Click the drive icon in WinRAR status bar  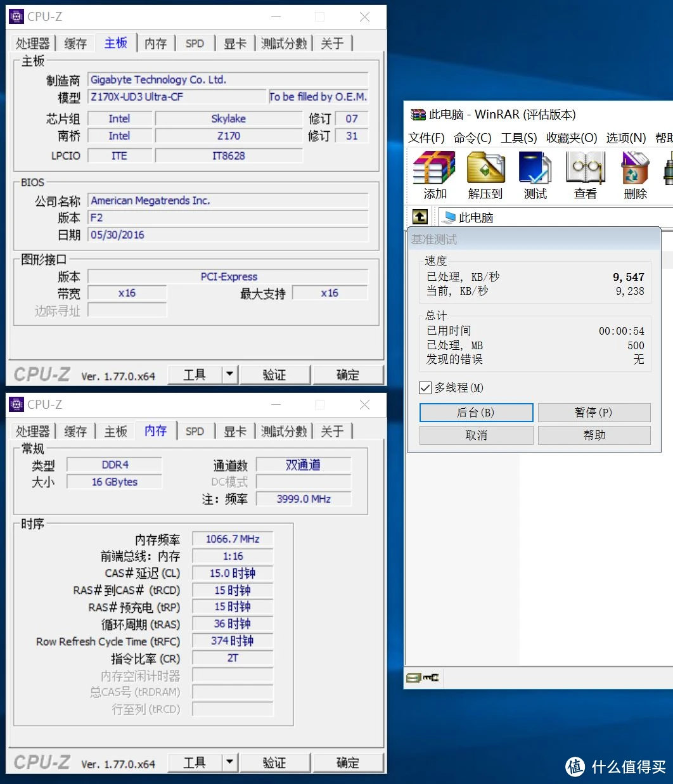pos(413,678)
